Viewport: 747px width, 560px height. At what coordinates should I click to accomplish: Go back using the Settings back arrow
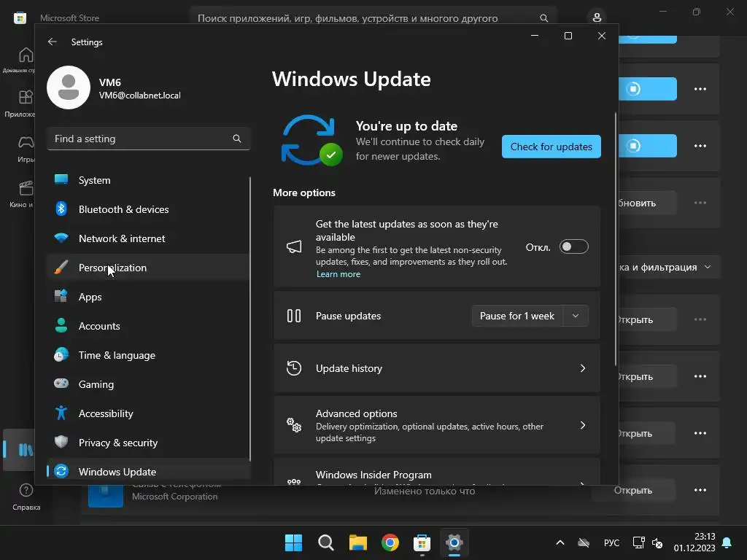click(52, 42)
